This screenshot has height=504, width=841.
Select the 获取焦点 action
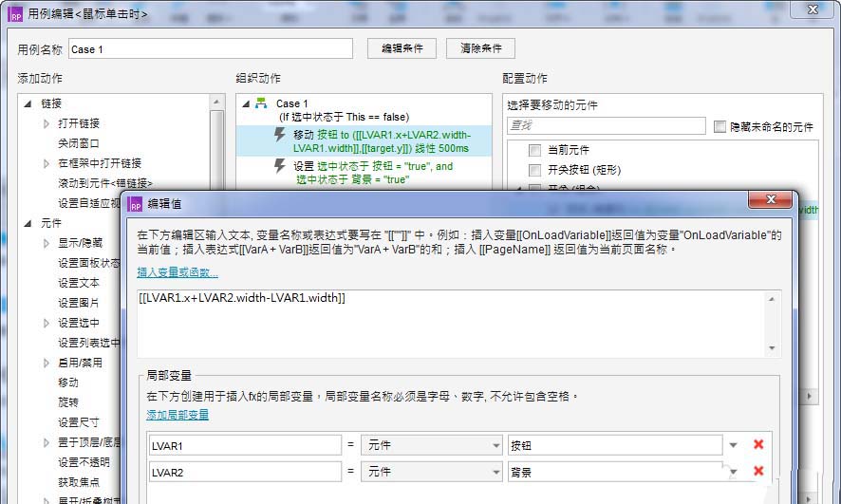(78, 482)
